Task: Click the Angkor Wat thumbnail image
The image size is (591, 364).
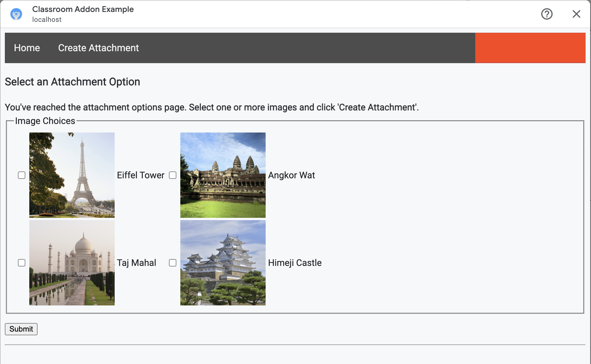Action: pyautogui.click(x=223, y=175)
